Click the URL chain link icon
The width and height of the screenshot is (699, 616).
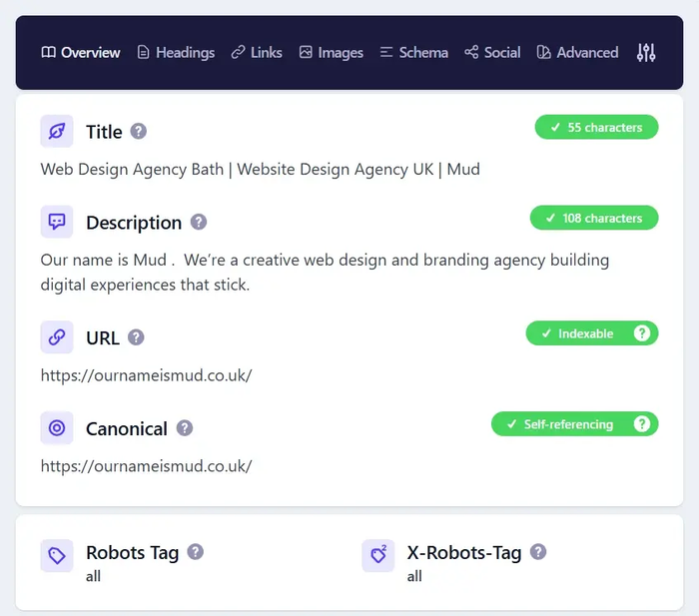57,337
